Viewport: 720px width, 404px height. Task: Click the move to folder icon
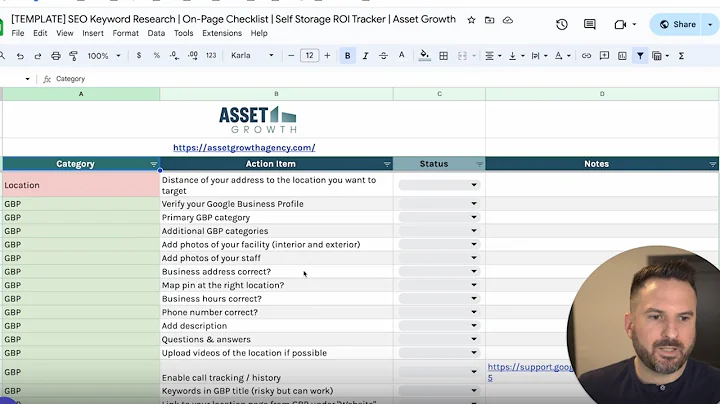coord(489,20)
